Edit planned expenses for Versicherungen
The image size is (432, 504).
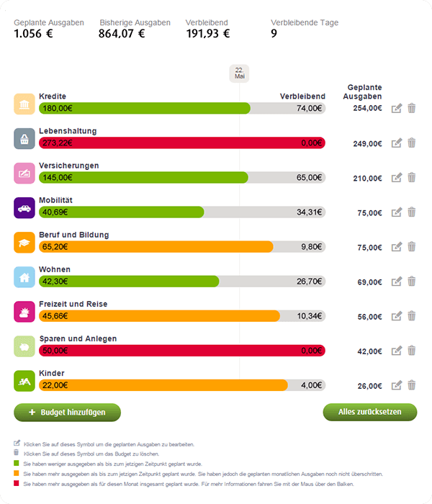click(x=396, y=177)
